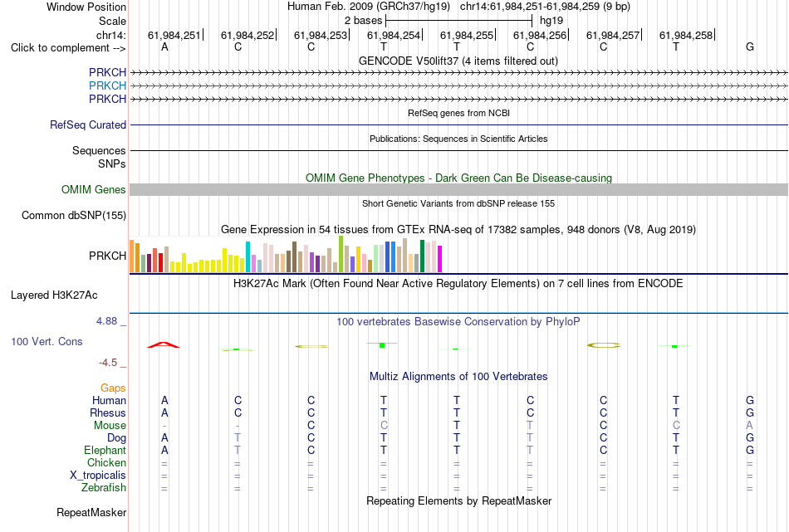Screen dimensions: 789x532
Task: Open the Common dbSNP(155) track label
Action: pyautogui.click(x=73, y=215)
